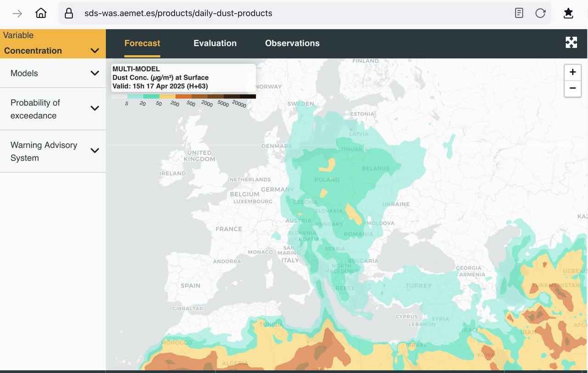Viewport: 588px width, 373px height.
Task: Expand Probability of exceedance section
Action: 52,109
